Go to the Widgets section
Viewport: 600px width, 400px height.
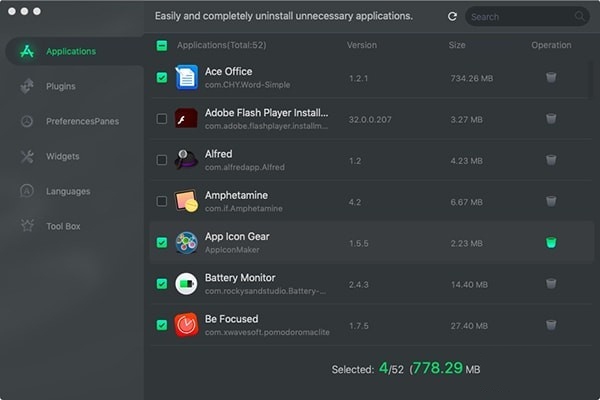coord(62,157)
